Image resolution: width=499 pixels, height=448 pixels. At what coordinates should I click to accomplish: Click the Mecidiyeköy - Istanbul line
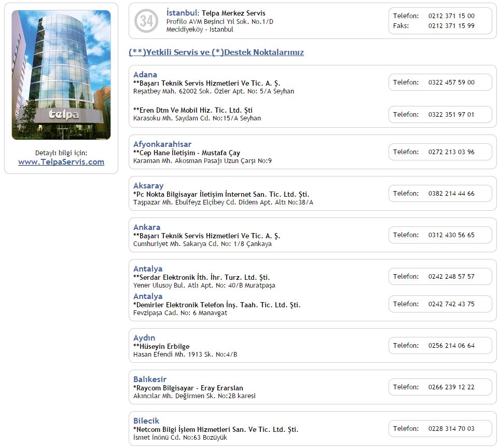pos(200,29)
